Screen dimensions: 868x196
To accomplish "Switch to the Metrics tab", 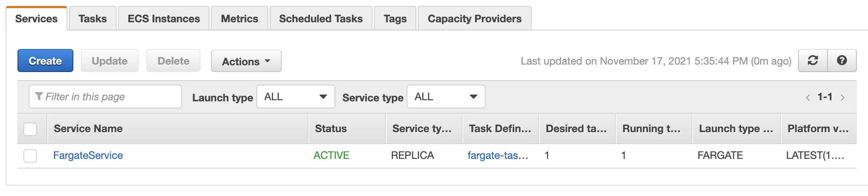I will 240,19.
